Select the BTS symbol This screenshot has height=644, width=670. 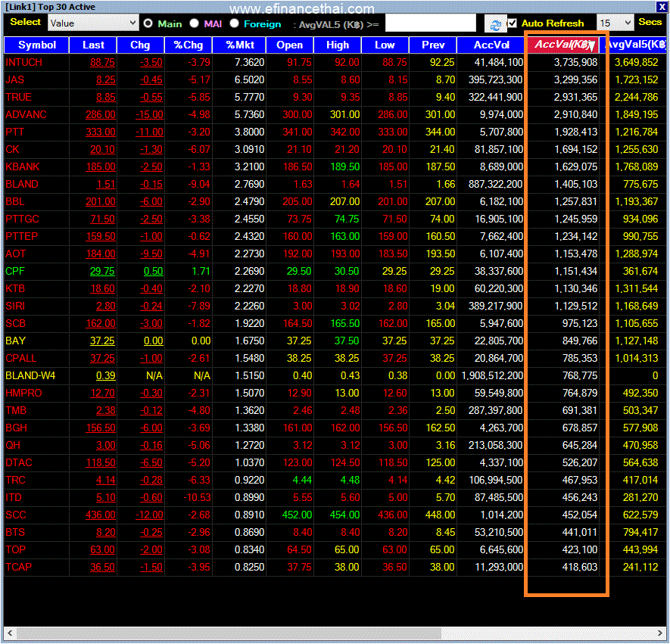click(x=15, y=532)
